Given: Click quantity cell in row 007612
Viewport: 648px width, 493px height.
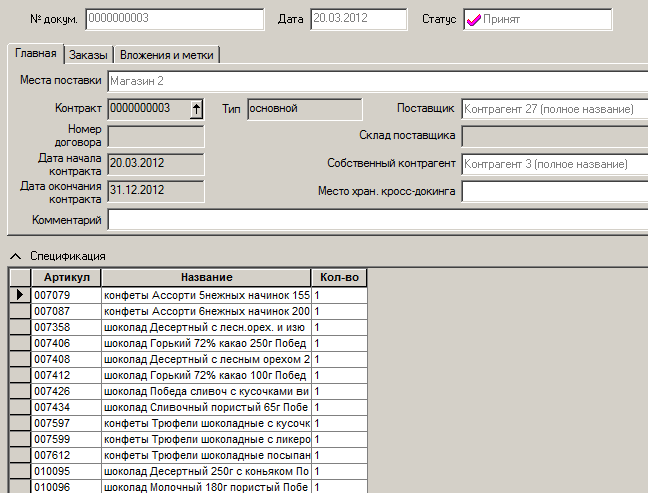Looking at the screenshot, I should (x=339, y=455).
